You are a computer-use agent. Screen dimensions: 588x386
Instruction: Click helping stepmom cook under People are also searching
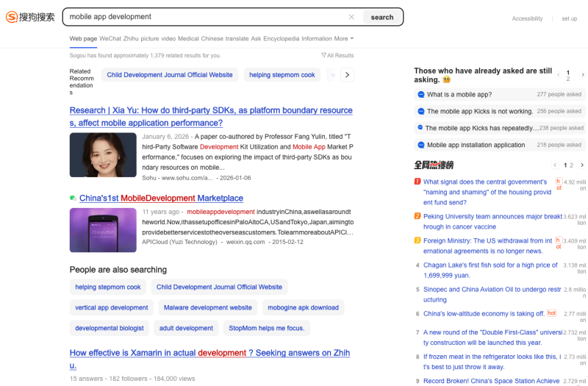click(x=108, y=287)
